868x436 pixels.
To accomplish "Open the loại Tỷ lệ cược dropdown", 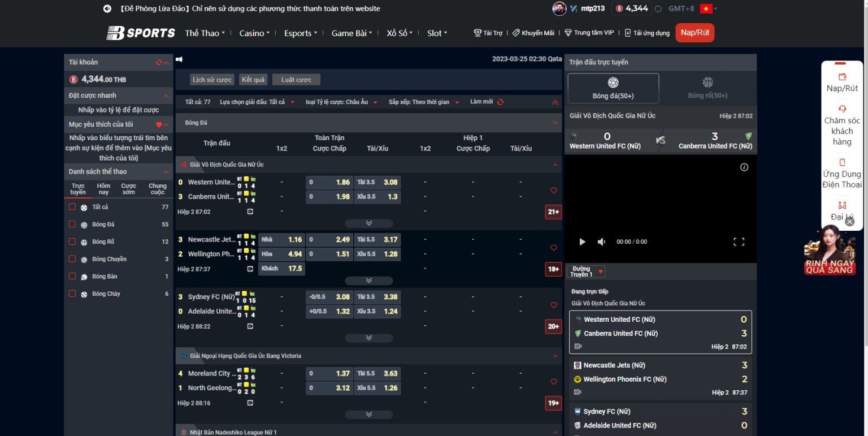I will 342,102.
